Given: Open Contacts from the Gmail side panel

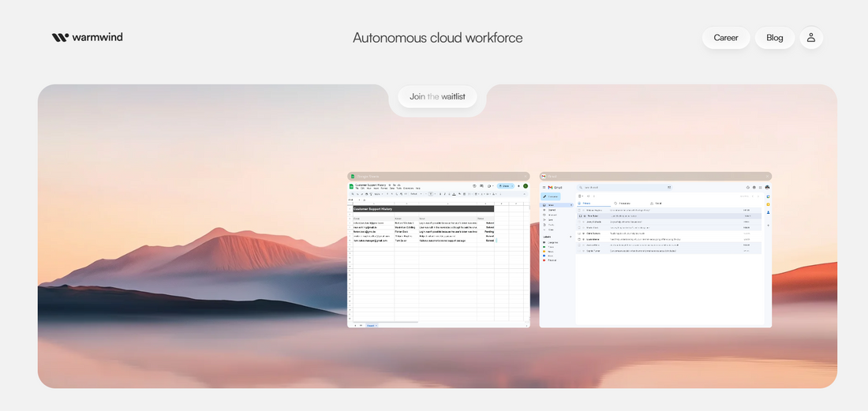Looking at the screenshot, I should (x=769, y=213).
